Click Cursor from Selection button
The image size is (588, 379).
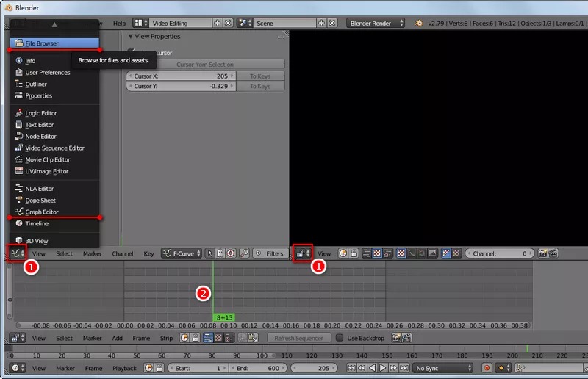[x=205, y=65]
